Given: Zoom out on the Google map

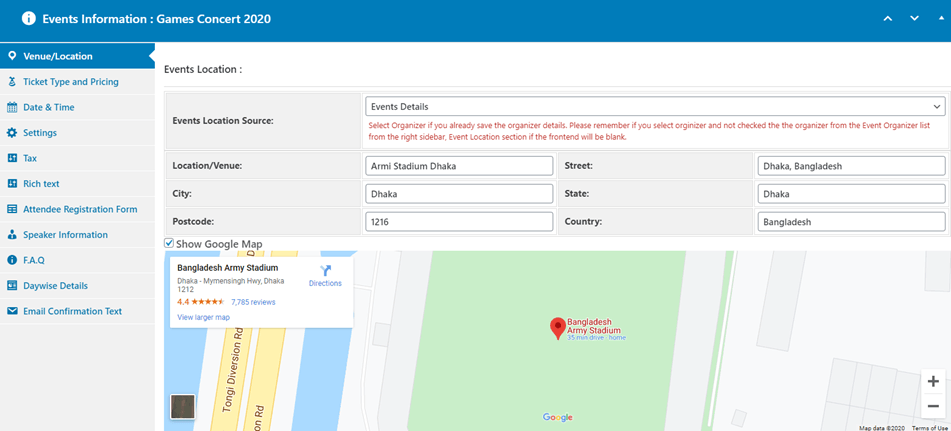Looking at the screenshot, I should 933,405.
